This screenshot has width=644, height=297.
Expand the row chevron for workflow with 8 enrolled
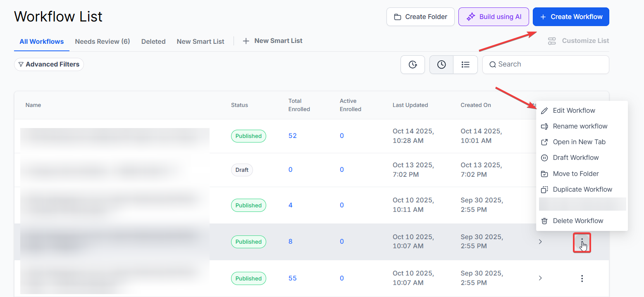(540, 242)
